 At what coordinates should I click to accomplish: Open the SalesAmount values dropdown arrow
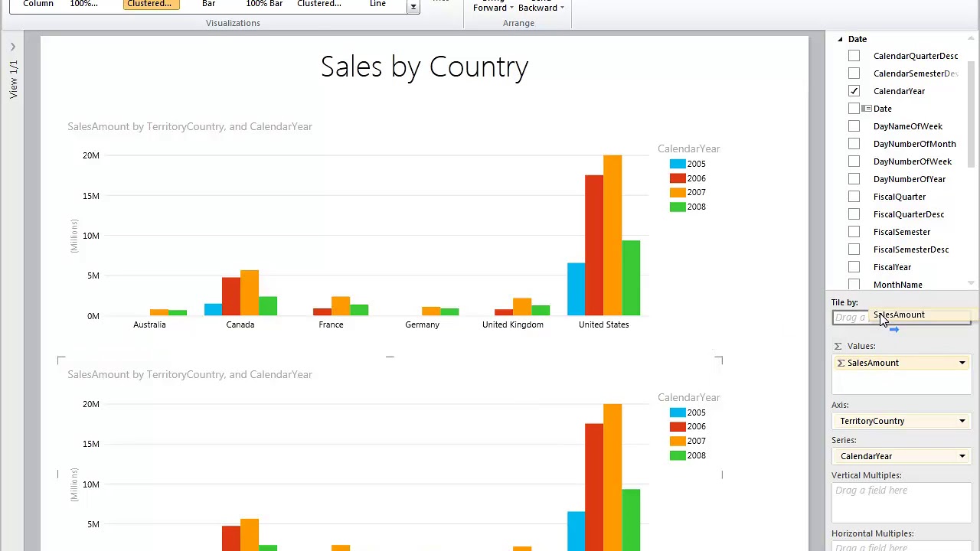962,363
